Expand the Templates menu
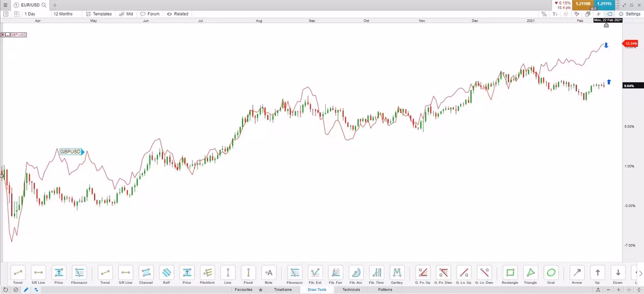Image resolution: width=644 pixels, height=294 pixels. coord(99,14)
